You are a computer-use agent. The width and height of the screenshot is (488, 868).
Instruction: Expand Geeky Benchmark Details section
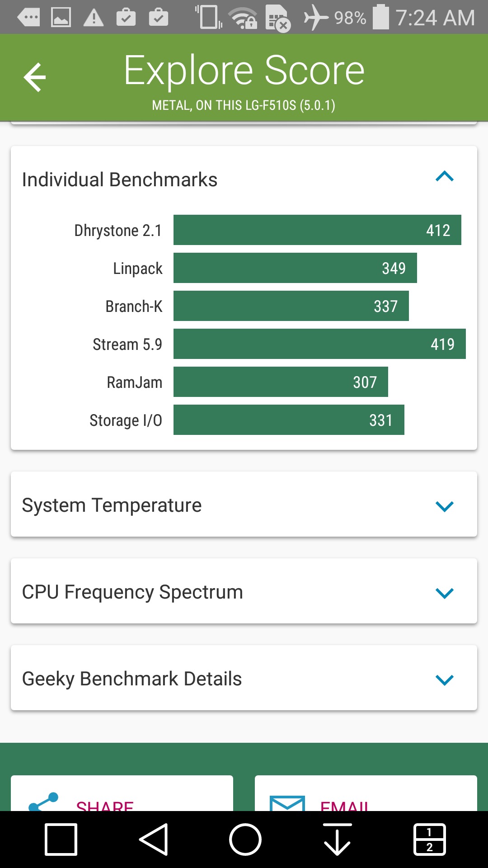coord(444,679)
